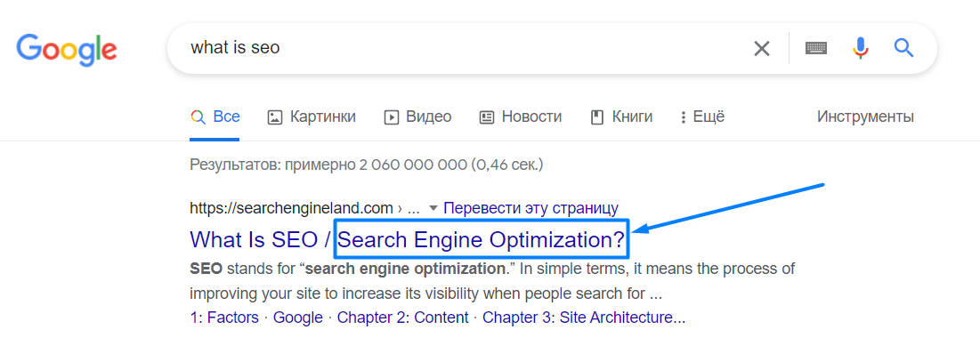Open the on-screen keyboard icon
This screenshot has height=362, width=980.
[816, 49]
